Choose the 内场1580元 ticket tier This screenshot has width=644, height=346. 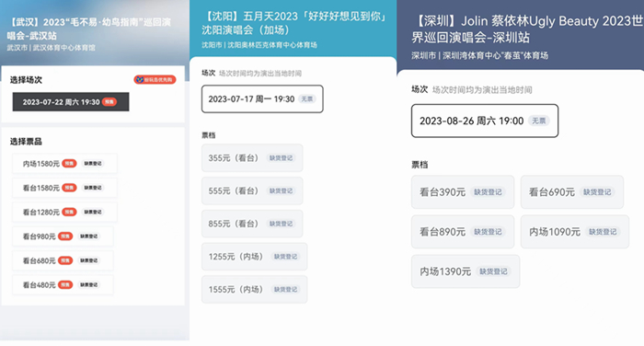click(64, 164)
